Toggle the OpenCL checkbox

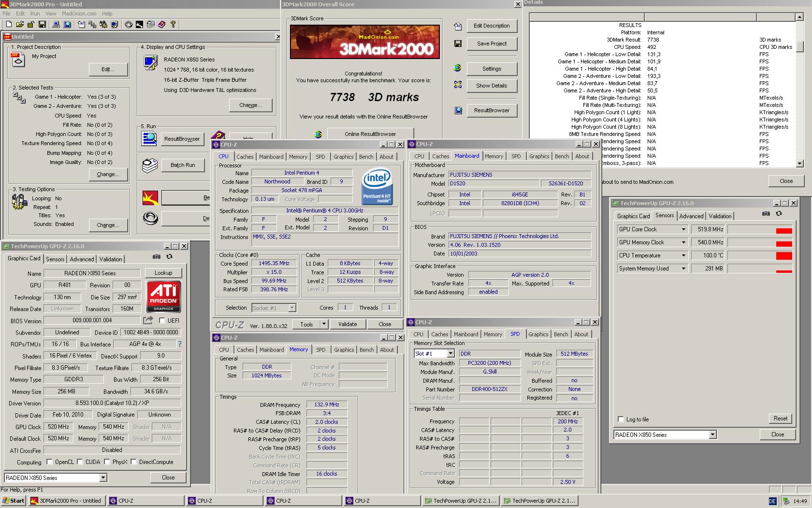tap(49, 462)
